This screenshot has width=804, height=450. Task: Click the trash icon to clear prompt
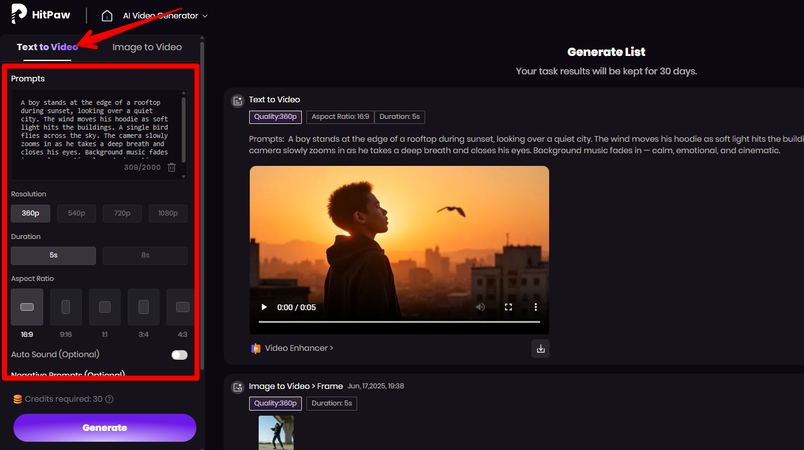click(x=172, y=168)
